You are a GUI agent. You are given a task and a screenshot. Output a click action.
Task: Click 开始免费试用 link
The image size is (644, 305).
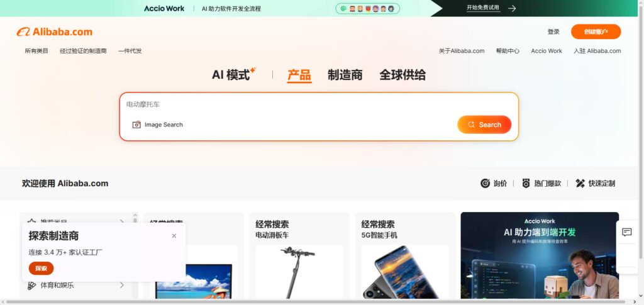click(x=484, y=8)
